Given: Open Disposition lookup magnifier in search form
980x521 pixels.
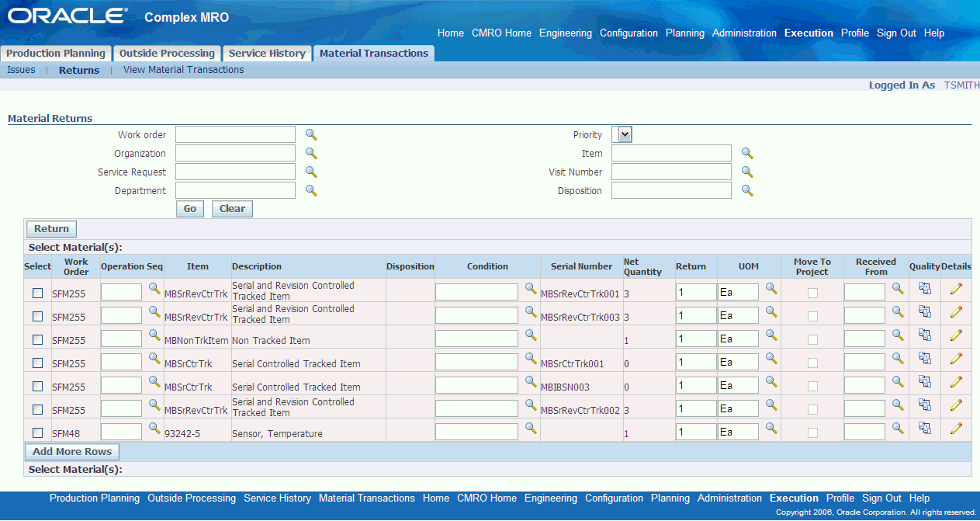Looking at the screenshot, I should [747, 190].
